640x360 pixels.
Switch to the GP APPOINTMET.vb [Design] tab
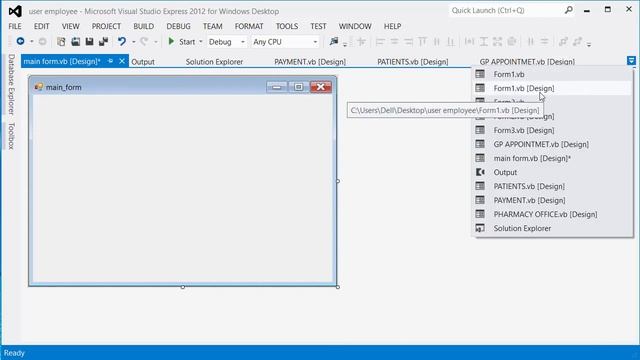(527, 62)
